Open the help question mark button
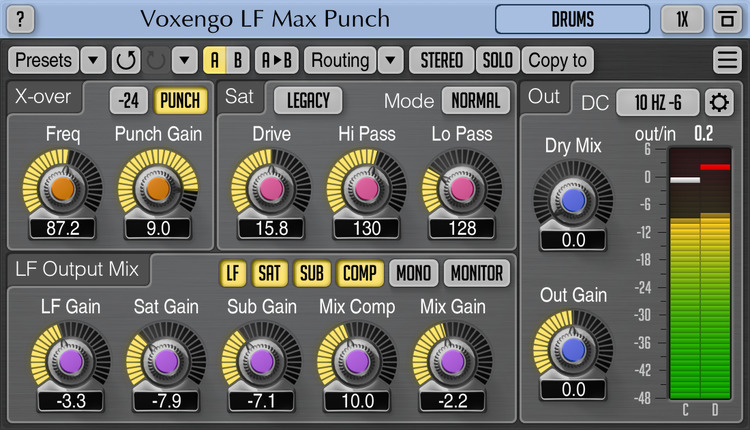750x430 pixels. 21,20
